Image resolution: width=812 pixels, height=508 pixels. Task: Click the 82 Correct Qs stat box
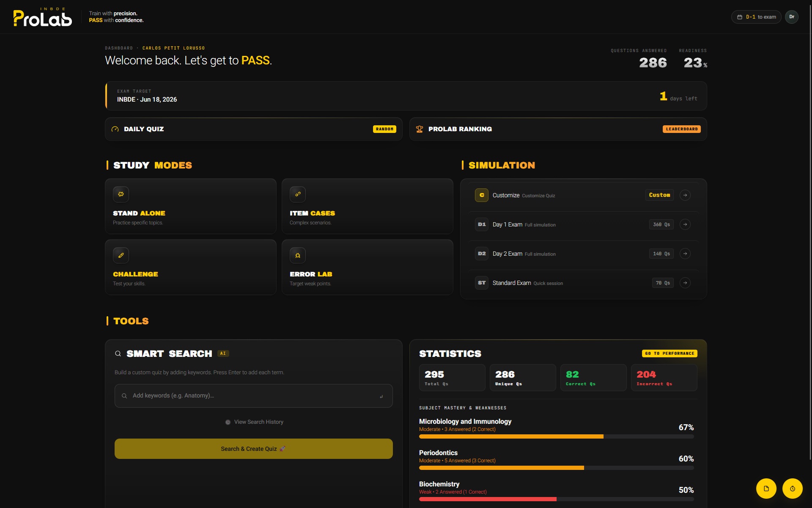pyautogui.click(x=593, y=378)
